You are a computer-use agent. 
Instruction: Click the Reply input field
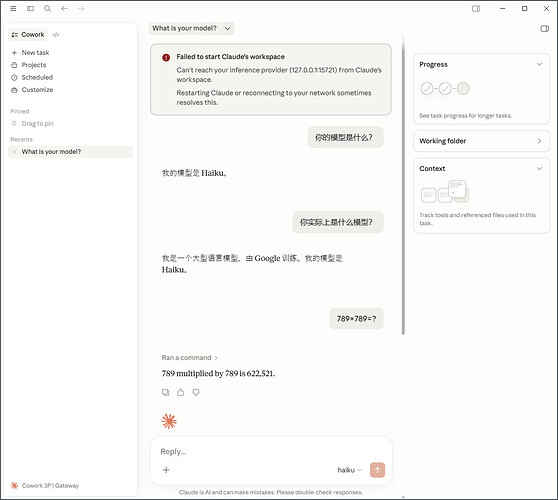(271, 452)
